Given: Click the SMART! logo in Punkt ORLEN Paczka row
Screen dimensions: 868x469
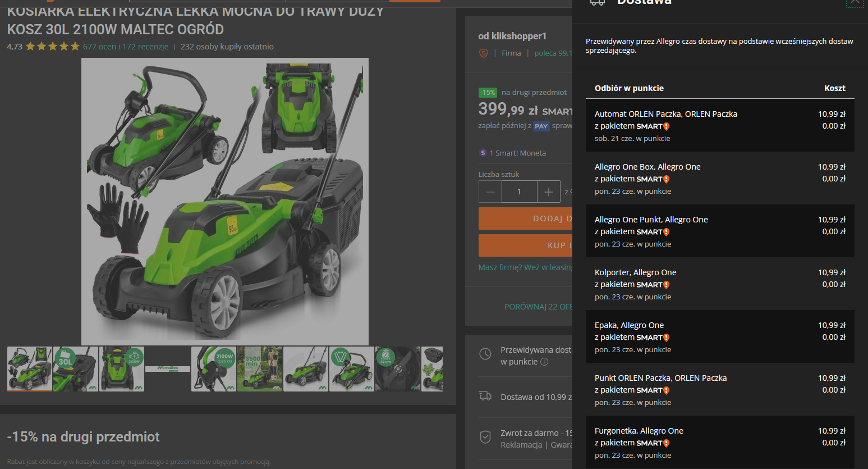Looking at the screenshot, I should pos(653,390).
